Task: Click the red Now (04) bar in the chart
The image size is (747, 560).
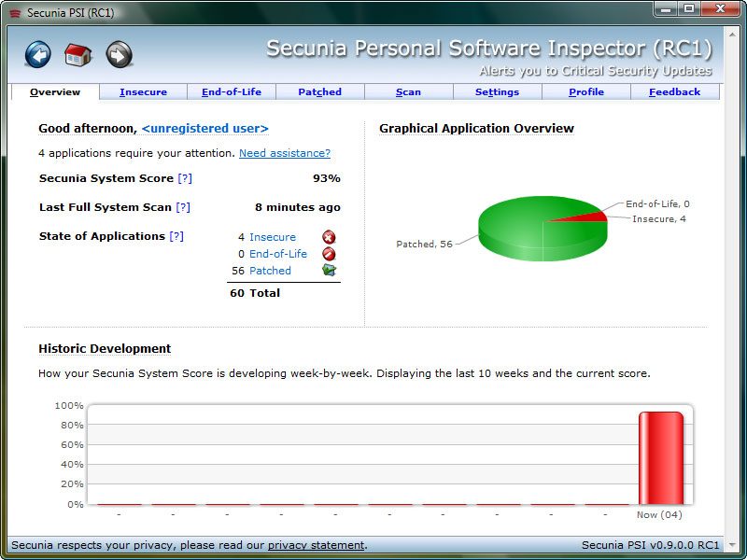Action: point(661,458)
